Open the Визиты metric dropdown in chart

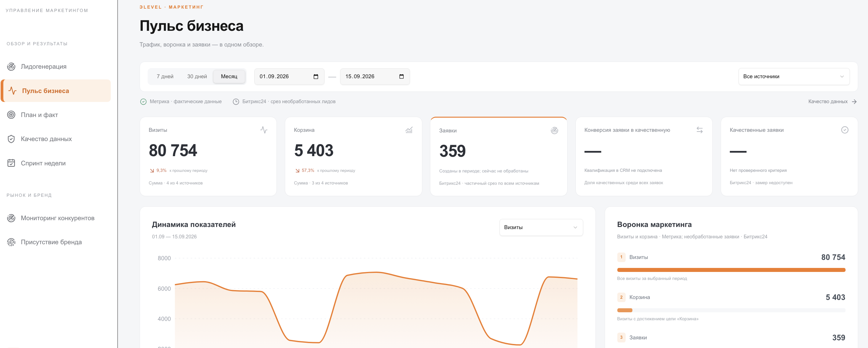pos(541,228)
